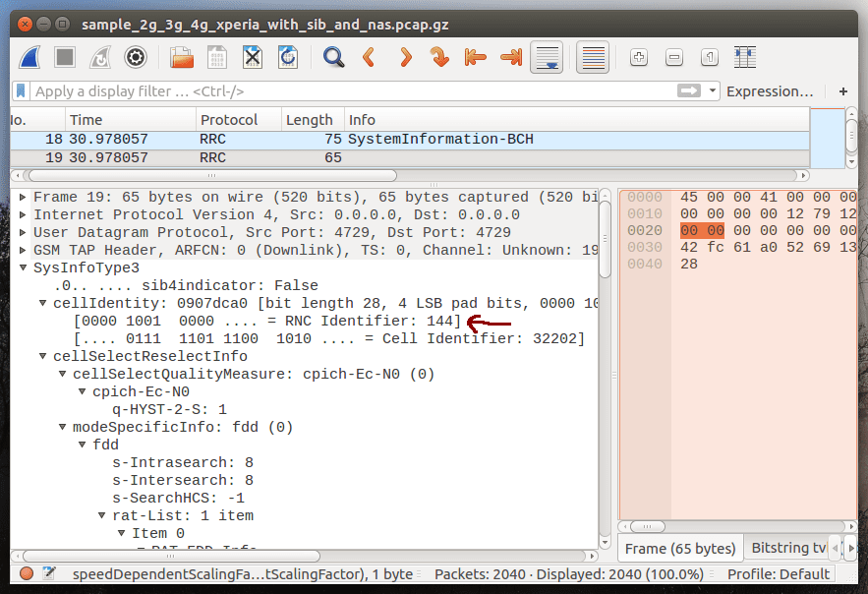
Task: Collapse the SysInfoType3 tree node
Action: tap(24, 267)
